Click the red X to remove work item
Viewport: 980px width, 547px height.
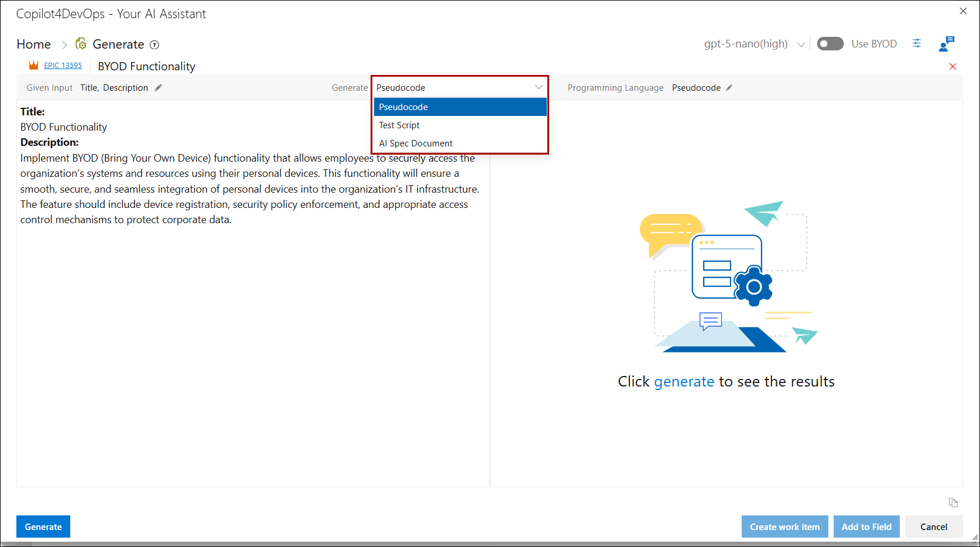pyautogui.click(x=952, y=67)
